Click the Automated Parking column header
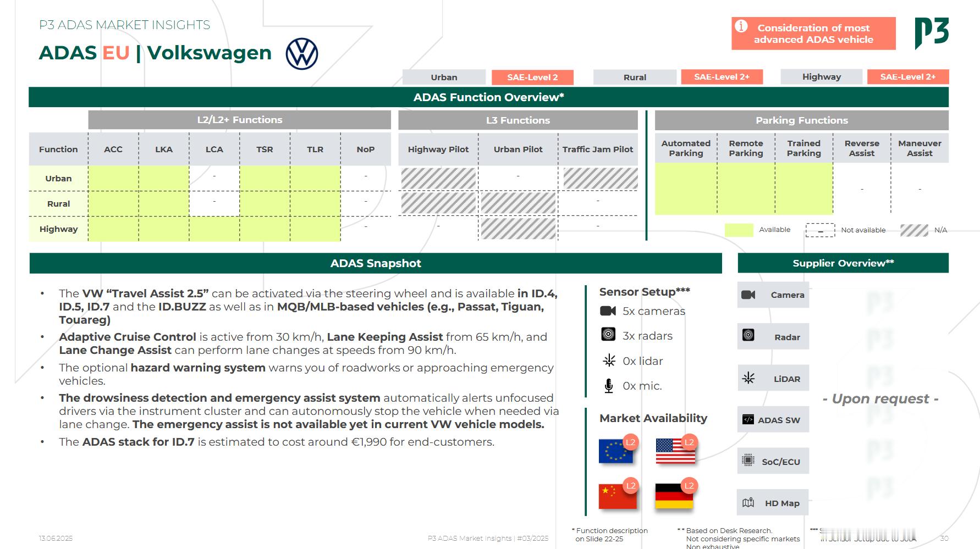The height and width of the screenshot is (549, 980). [686, 148]
